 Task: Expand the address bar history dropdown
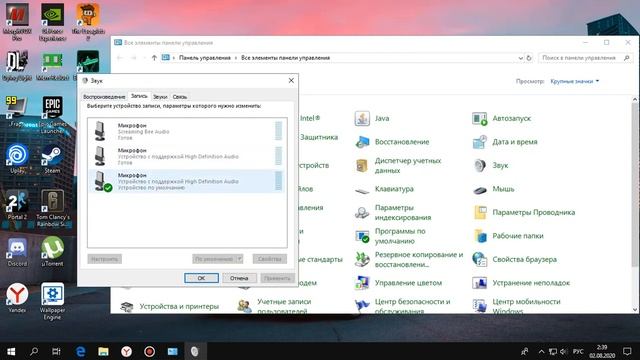[520, 58]
